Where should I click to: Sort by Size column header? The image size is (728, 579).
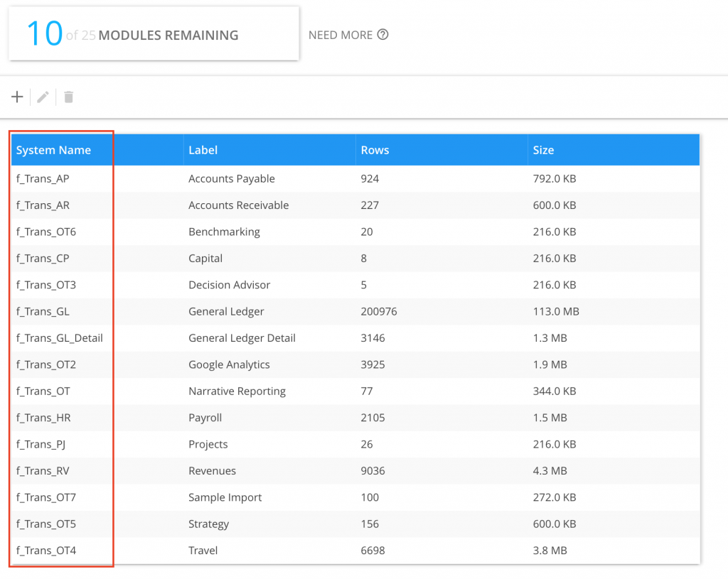click(x=543, y=150)
